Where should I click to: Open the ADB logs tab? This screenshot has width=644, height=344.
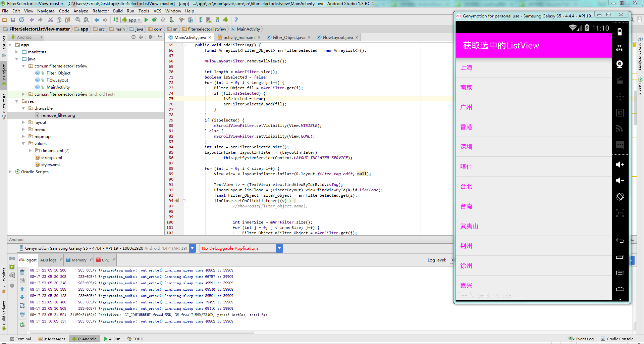pos(51,260)
